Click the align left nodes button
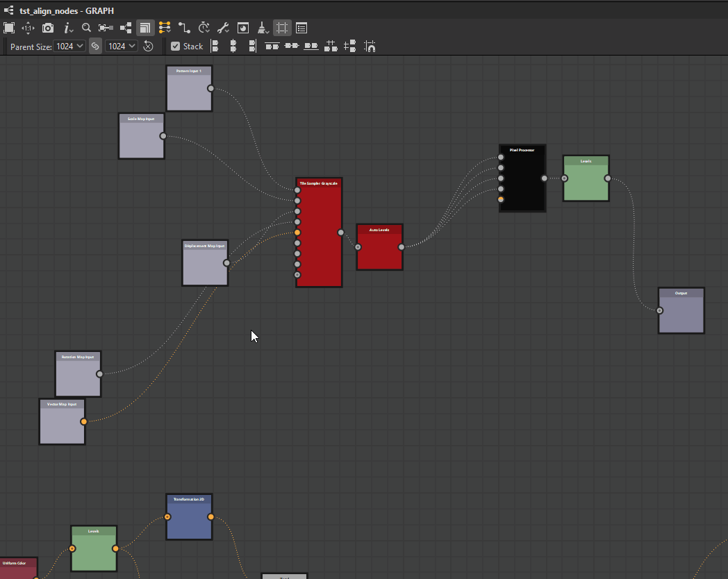Image resolution: width=728 pixels, height=579 pixels. (216, 46)
